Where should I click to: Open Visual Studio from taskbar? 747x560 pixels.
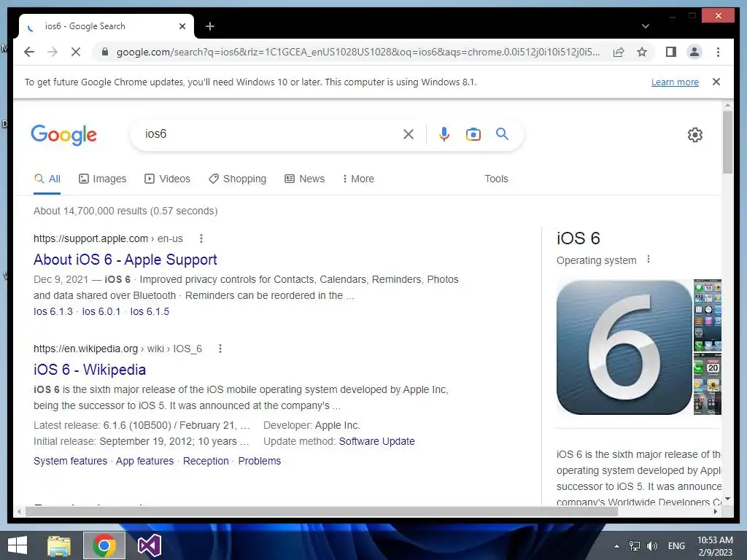pos(149,545)
